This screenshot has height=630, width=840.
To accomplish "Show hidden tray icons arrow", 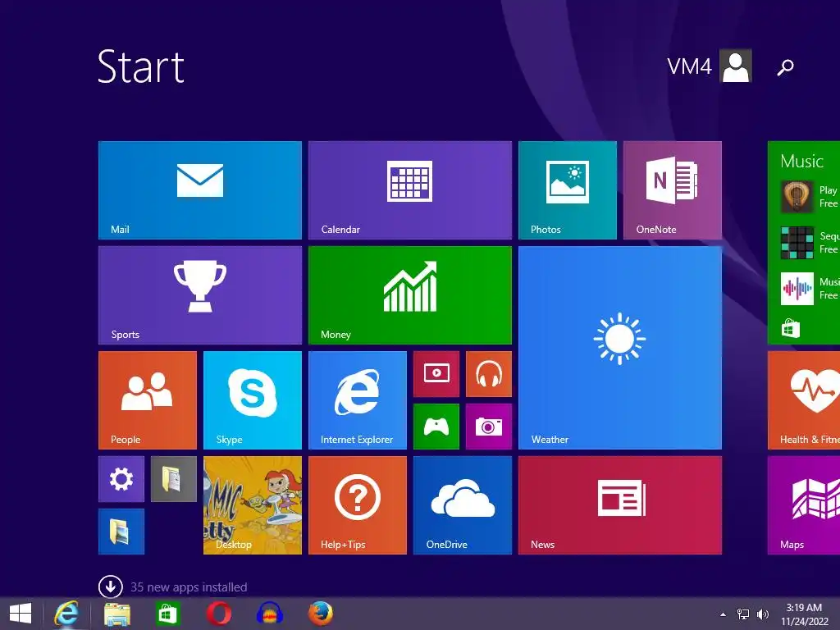I will [724, 614].
